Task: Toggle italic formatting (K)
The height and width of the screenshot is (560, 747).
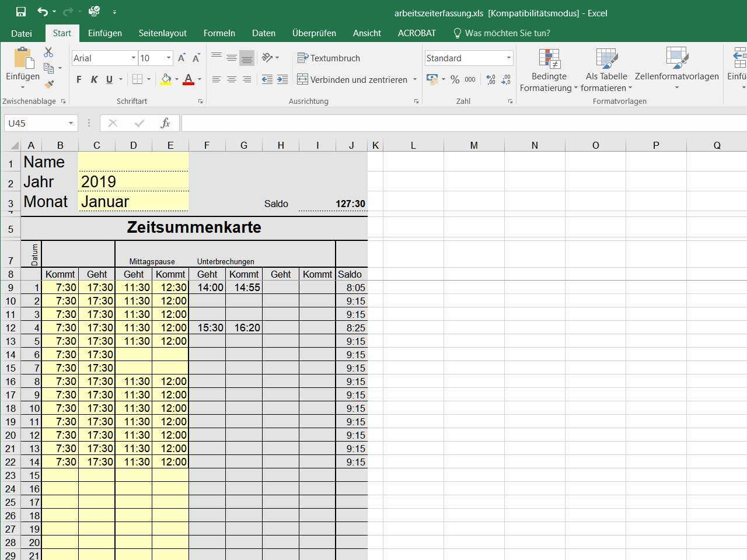Action: (94, 79)
